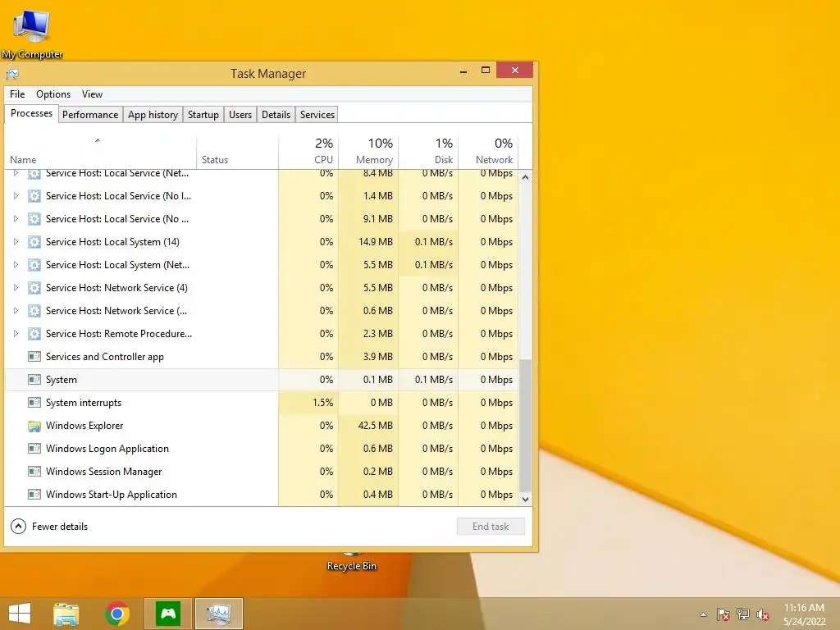The height and width of the screenshot is (630, 840).
Task: Click the 14.9 MB memory value
Action: (x=375, y=242)
